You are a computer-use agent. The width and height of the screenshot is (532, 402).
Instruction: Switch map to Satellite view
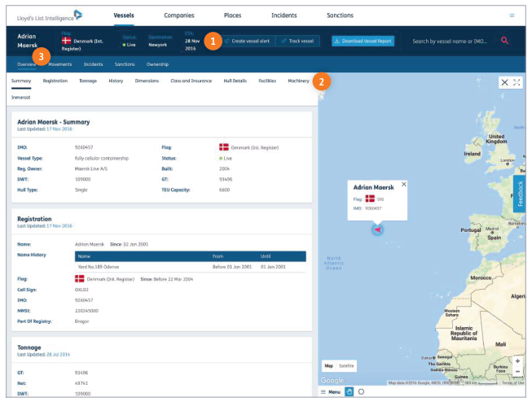coord(346,365)
